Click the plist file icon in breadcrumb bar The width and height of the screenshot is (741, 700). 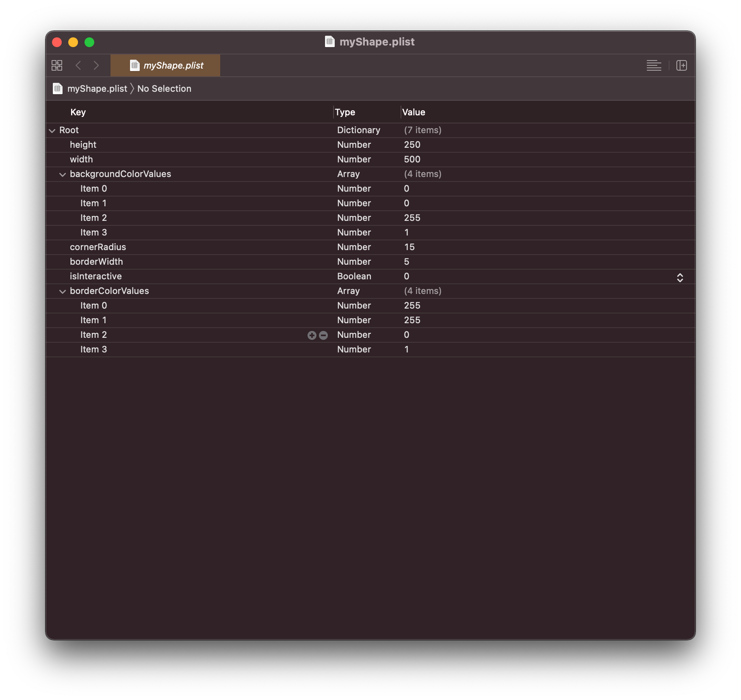click(x=58, y=89)
